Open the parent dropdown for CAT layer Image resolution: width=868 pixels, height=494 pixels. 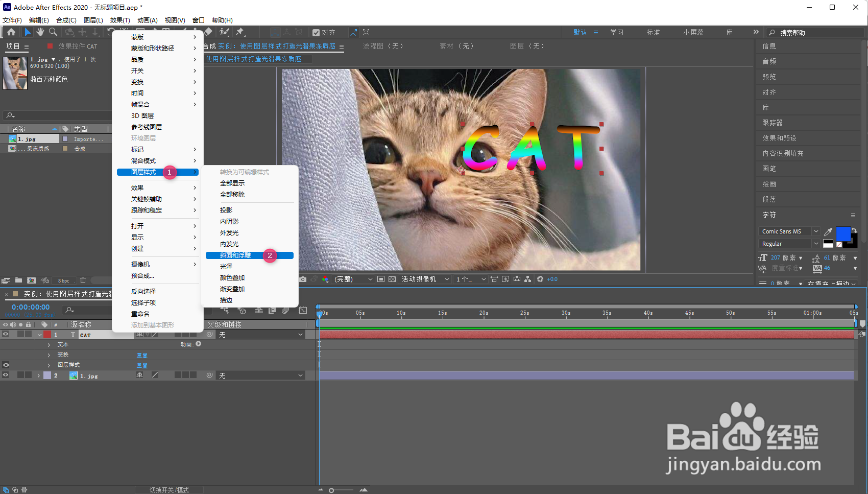click(261, 335)
